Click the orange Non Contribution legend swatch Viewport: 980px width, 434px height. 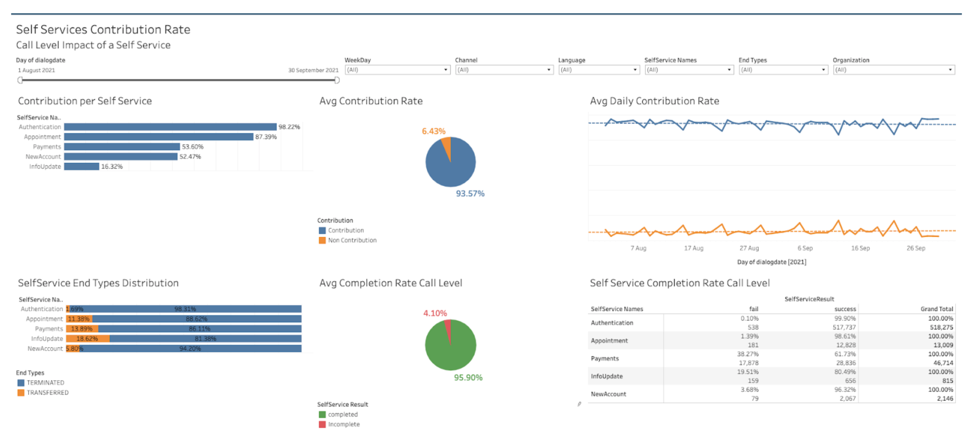pos(322,240)
